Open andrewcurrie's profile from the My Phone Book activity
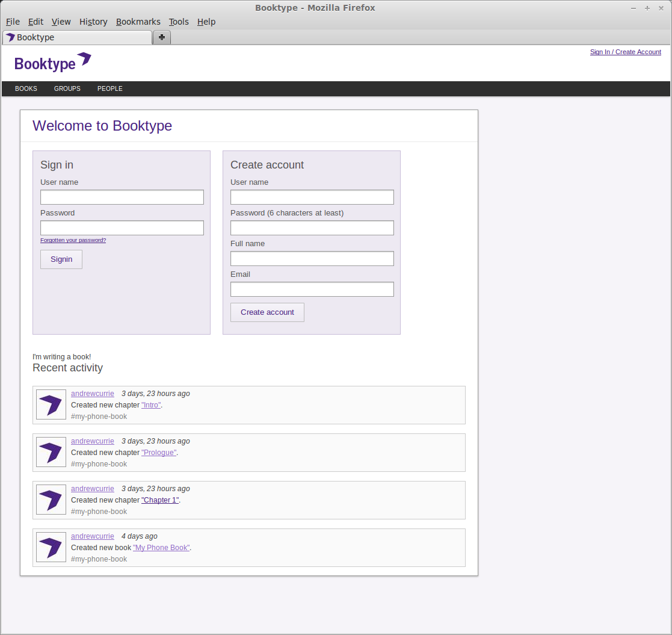672x635 pixels. coord(93,536)
